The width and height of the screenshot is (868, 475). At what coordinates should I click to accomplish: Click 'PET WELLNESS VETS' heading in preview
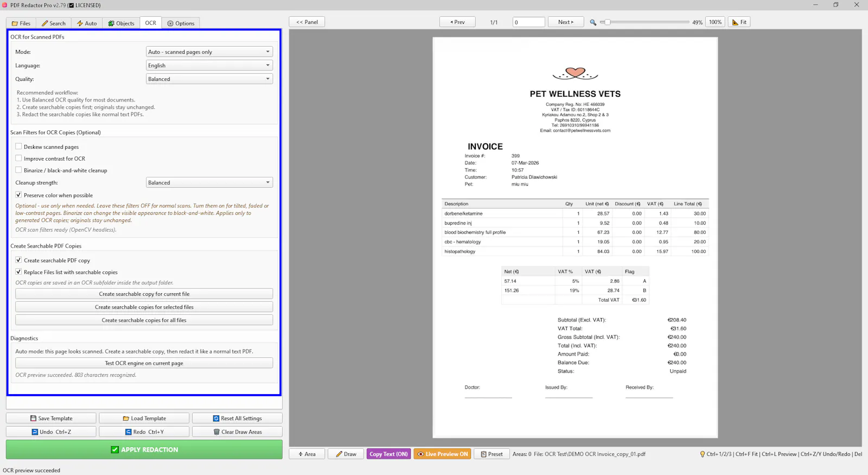click(575, 94)
